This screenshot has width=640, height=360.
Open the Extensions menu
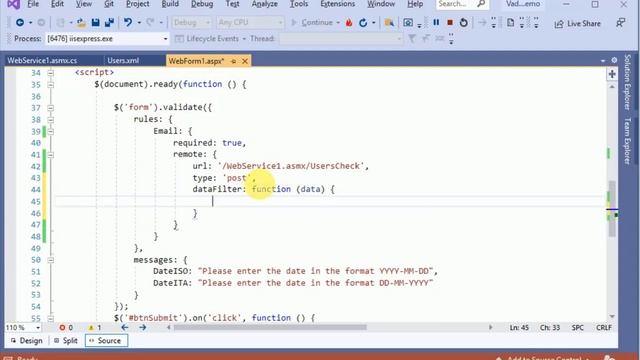coord(338,4)
